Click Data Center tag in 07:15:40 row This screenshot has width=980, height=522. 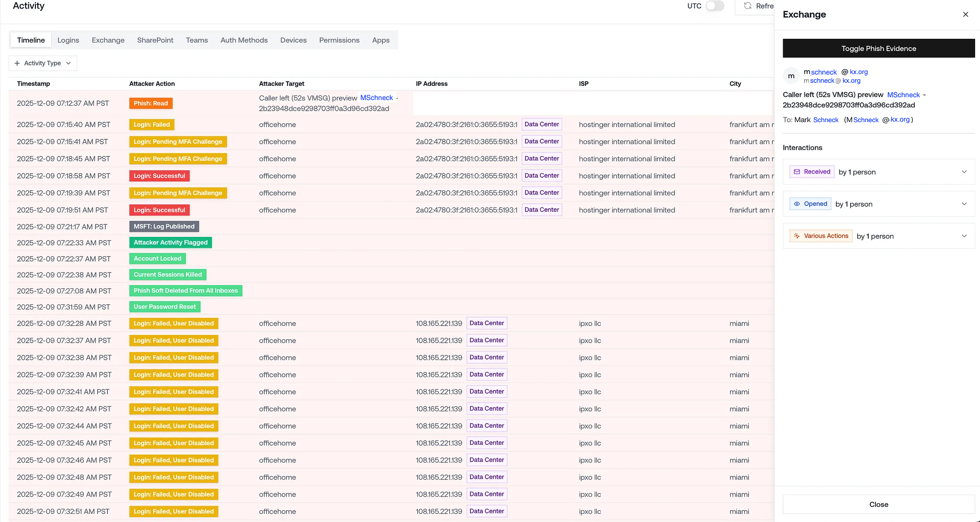click(x=542, y=124)
